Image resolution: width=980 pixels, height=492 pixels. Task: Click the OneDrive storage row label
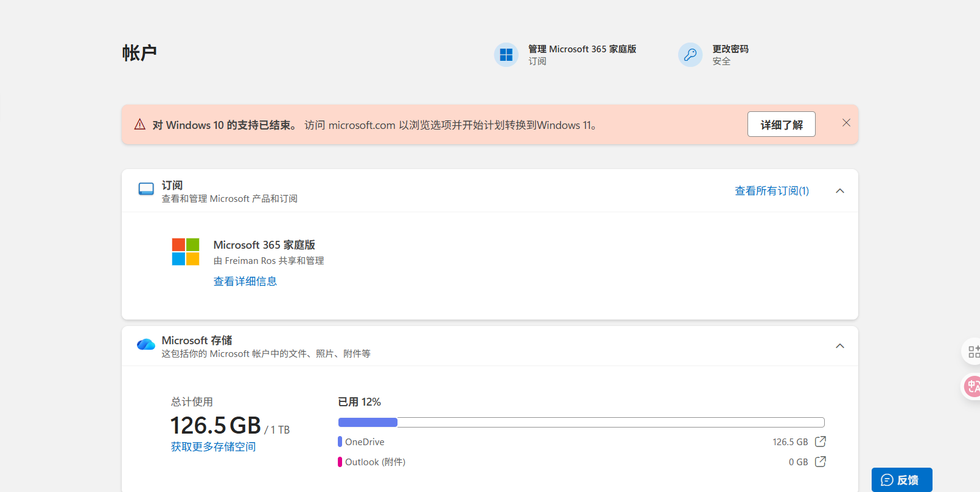coord(365,442)
